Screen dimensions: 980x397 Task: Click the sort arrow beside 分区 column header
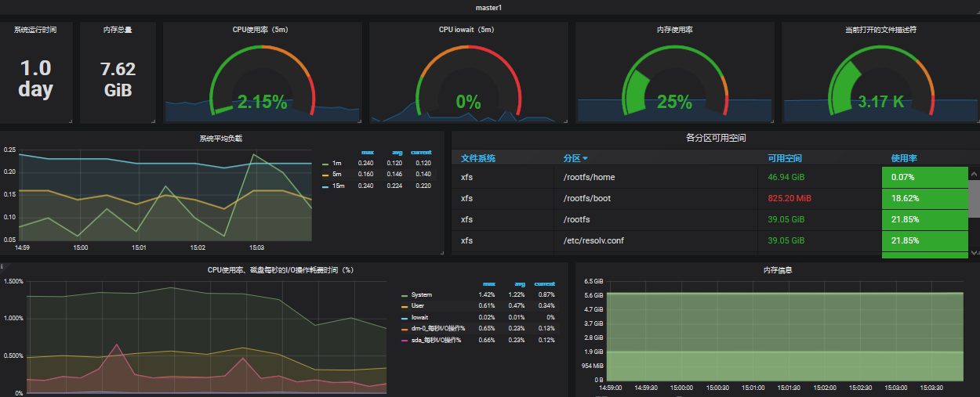[585, 159]
